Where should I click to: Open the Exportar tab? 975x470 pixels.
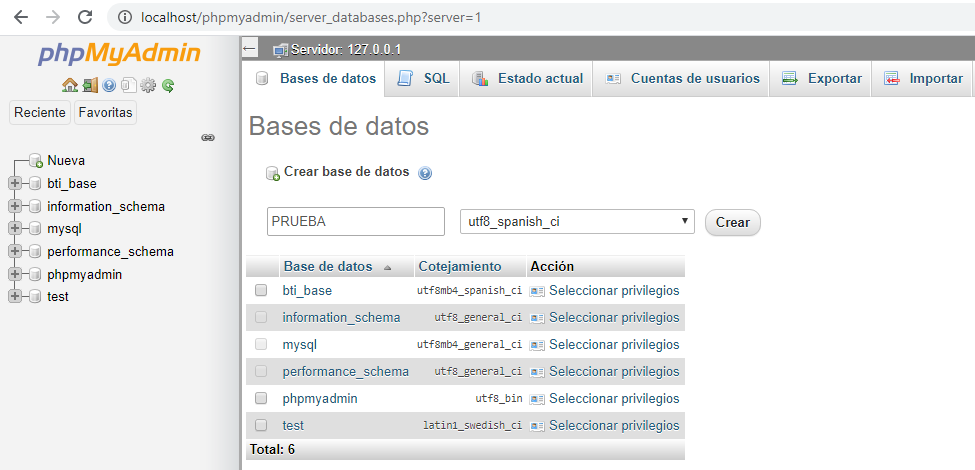(821, 79)
